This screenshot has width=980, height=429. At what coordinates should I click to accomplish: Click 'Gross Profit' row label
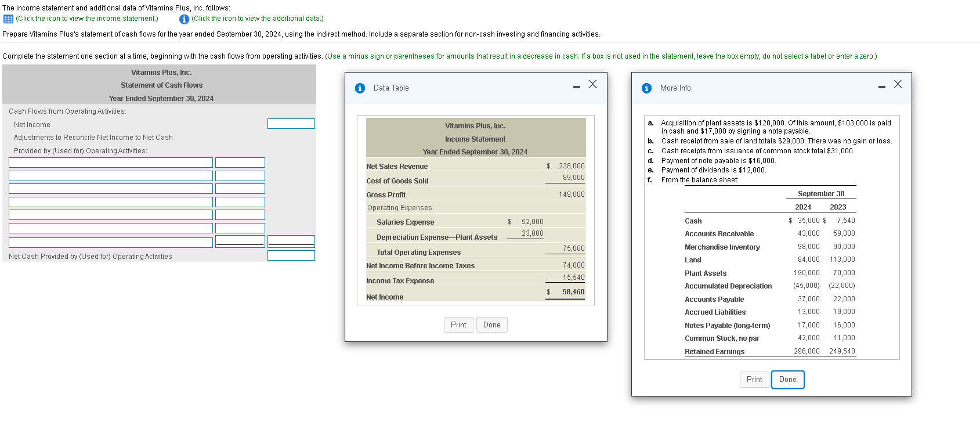coord(386,195)
